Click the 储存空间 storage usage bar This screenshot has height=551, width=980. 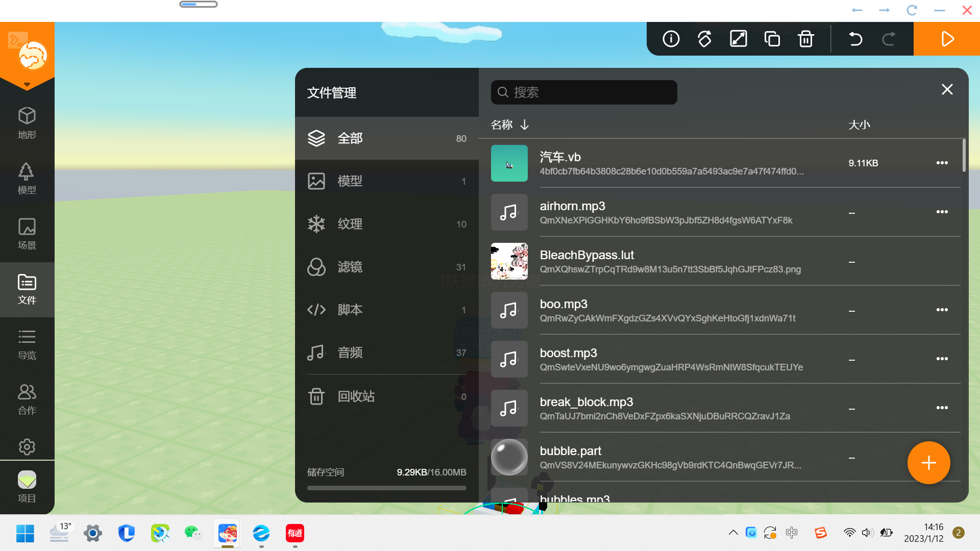click(387, 488)
